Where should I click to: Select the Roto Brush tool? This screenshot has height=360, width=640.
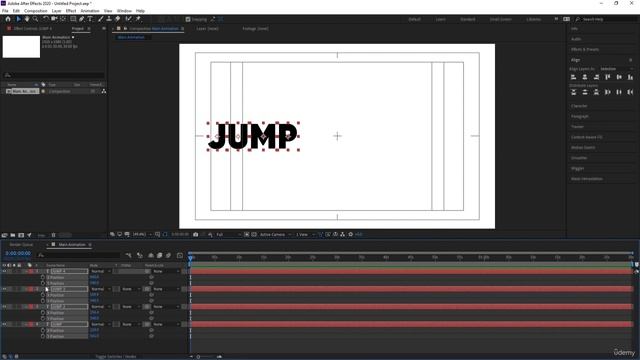pos(129,19)
